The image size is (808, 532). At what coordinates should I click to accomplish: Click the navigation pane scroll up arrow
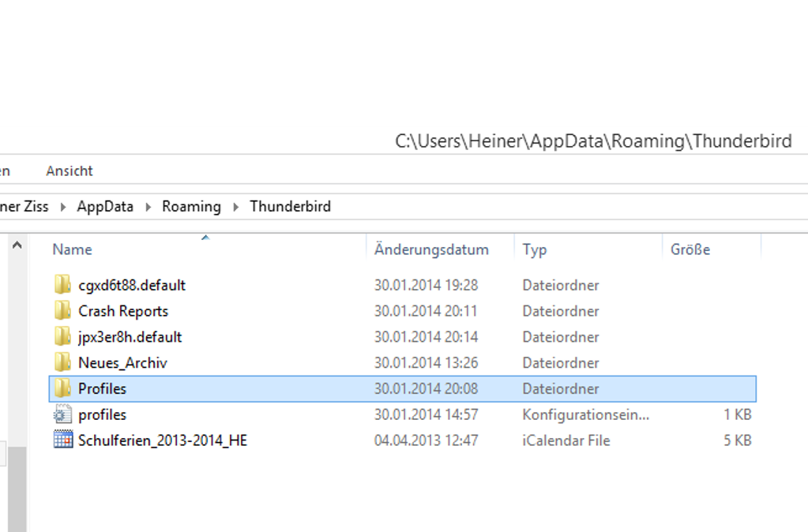pyautogui.click(x=17, y=246)
